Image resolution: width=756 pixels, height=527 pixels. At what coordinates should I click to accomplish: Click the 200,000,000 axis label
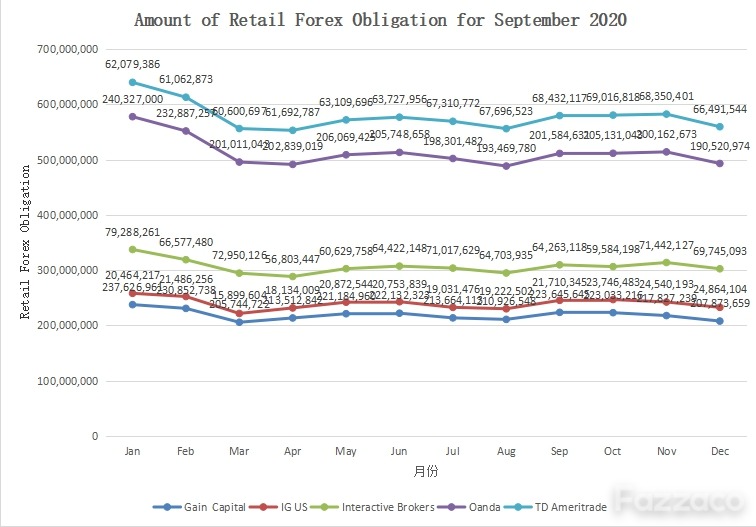pyautogui.click(x=68, y=325)
